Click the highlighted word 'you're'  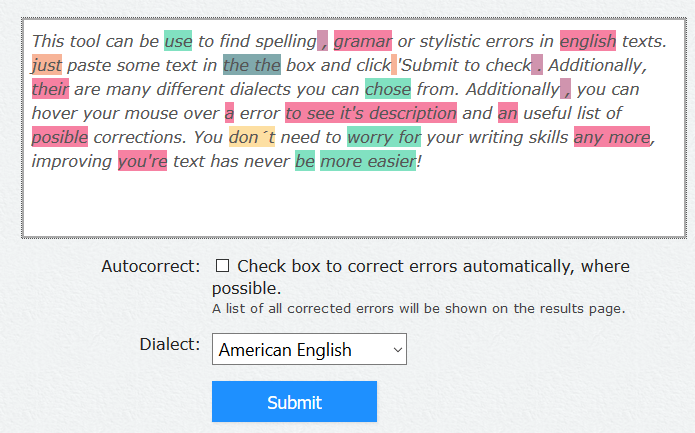(x=142, y=160)
